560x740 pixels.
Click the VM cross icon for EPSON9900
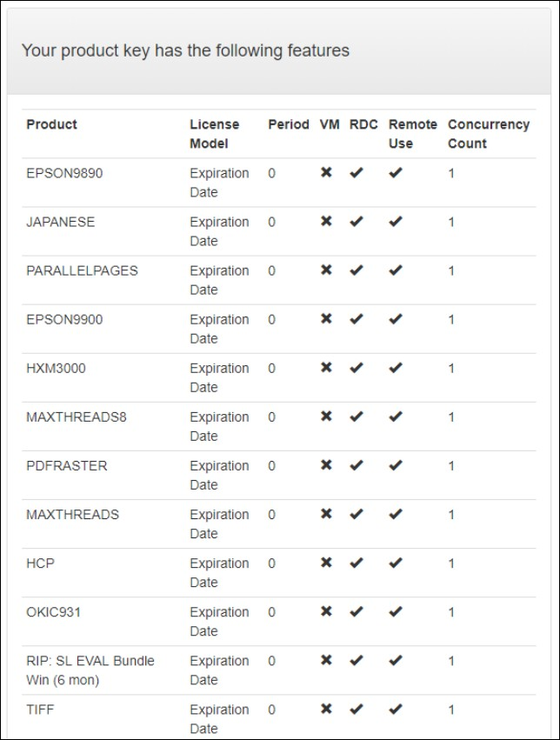tap(326, 319)
